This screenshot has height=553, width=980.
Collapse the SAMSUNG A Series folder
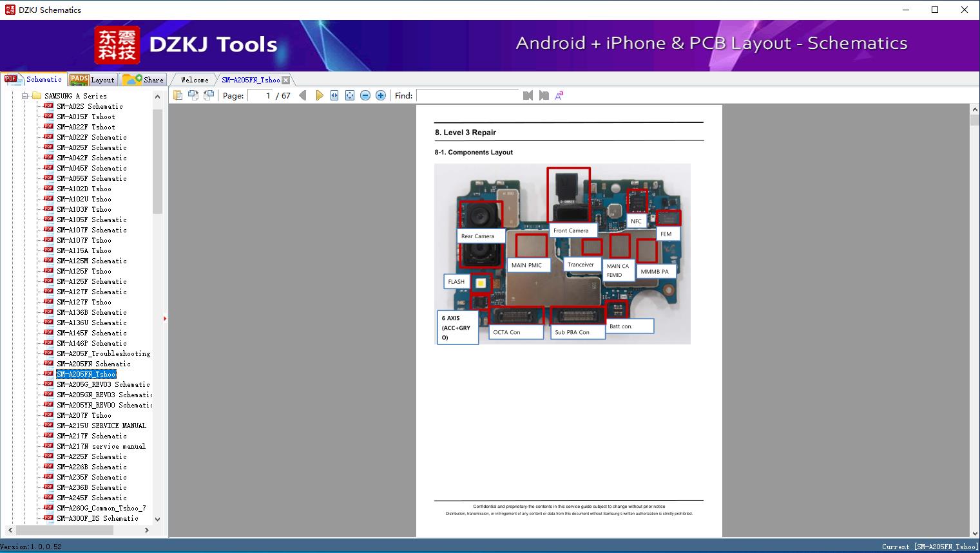25,96
